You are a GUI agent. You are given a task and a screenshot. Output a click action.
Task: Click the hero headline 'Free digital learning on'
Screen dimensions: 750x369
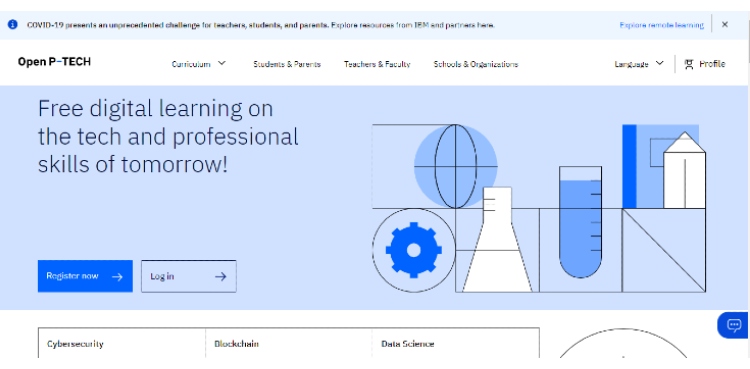(x=155, y=108)
